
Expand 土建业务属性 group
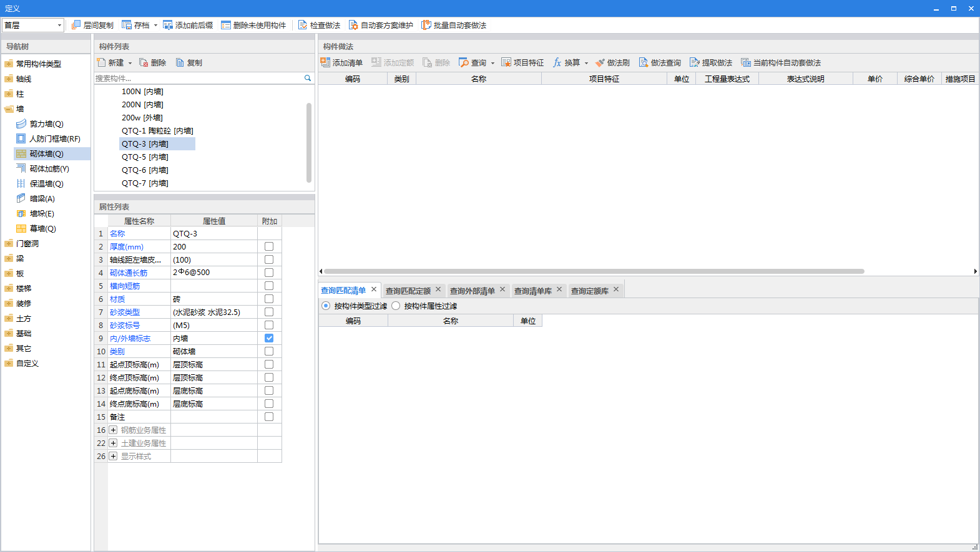[113, 443]
